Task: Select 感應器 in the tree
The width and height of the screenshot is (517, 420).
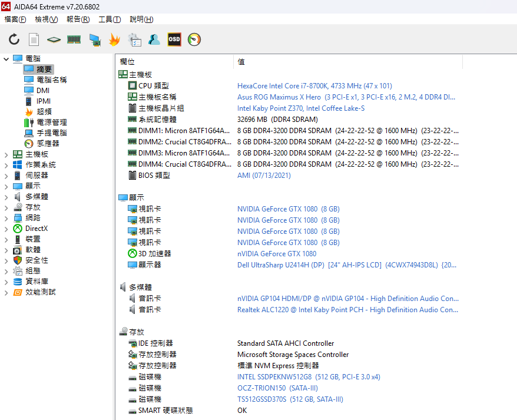Action: point(48,144)
